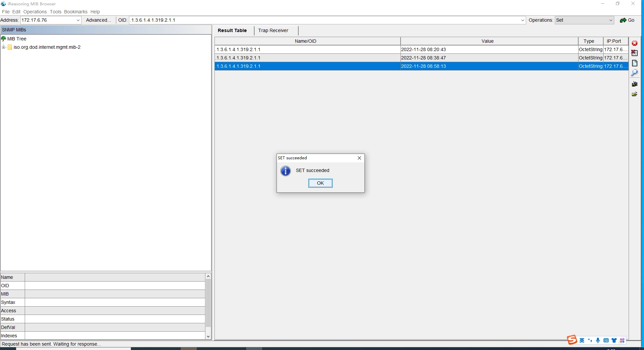Click the magnifying glass Find icon

[635, 73]
